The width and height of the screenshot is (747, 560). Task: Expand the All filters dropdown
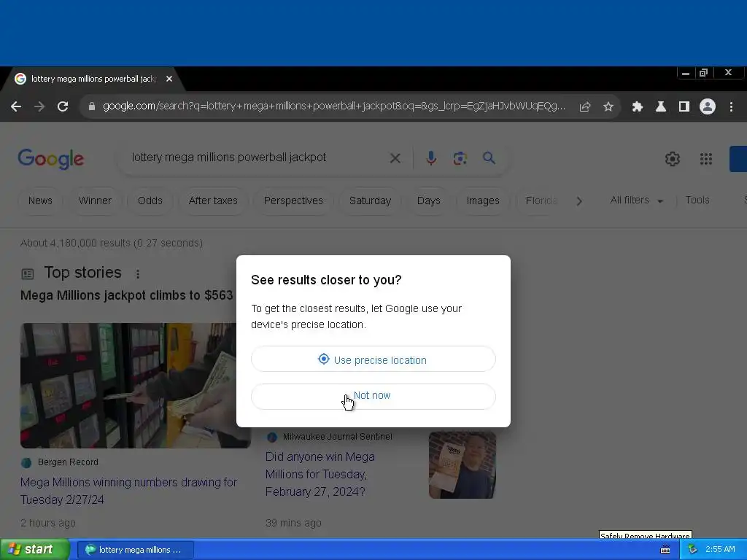pyautogui.click(x=636, y=201)
